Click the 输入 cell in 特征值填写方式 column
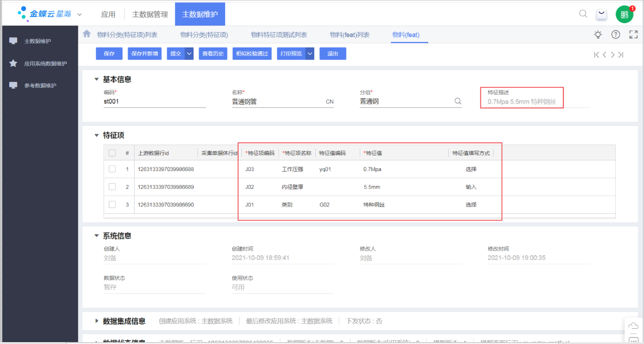Screen dimensions: 644x344 (x=471, y=187)
